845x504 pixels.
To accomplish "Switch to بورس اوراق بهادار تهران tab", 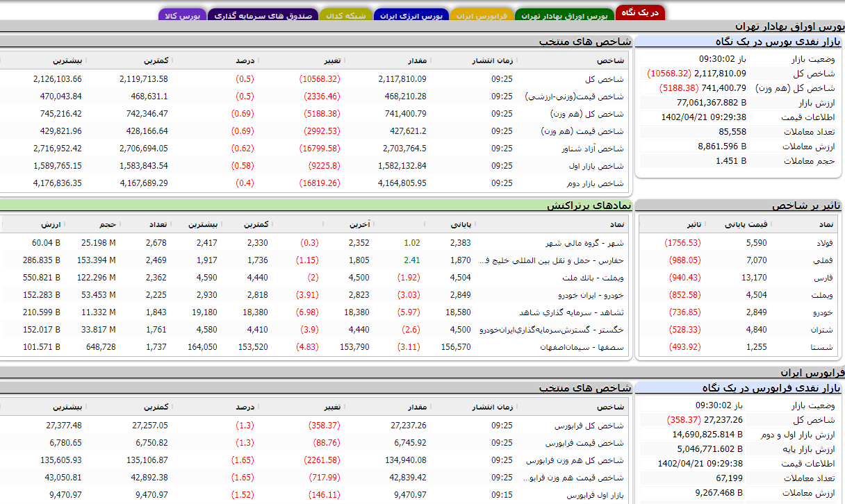I will (x=564, y=15).
